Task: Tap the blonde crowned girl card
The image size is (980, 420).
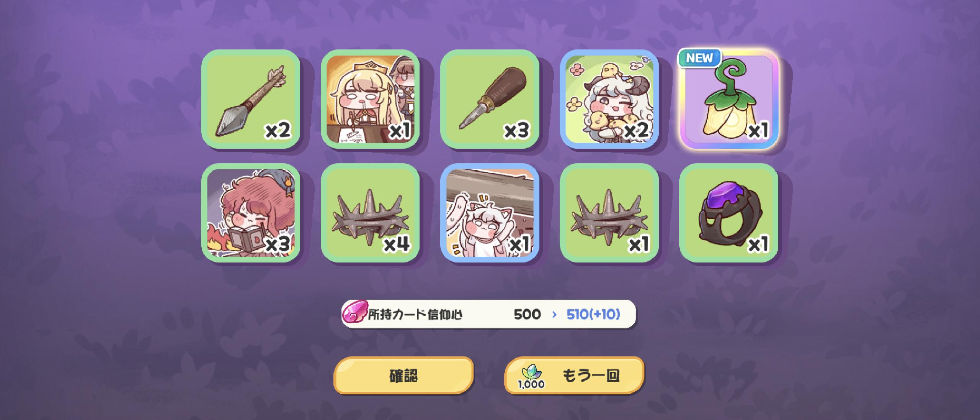Action: point(370,99)
